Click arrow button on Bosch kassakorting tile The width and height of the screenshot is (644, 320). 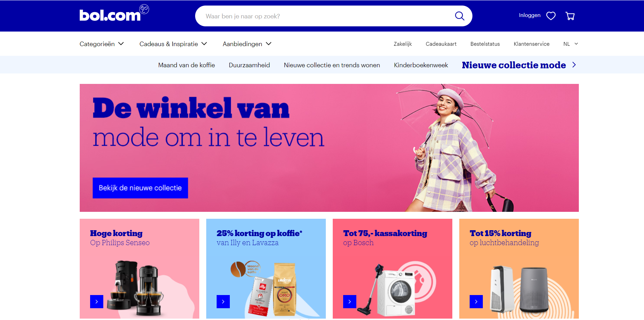pyautogui.click(x=350, y=302)
